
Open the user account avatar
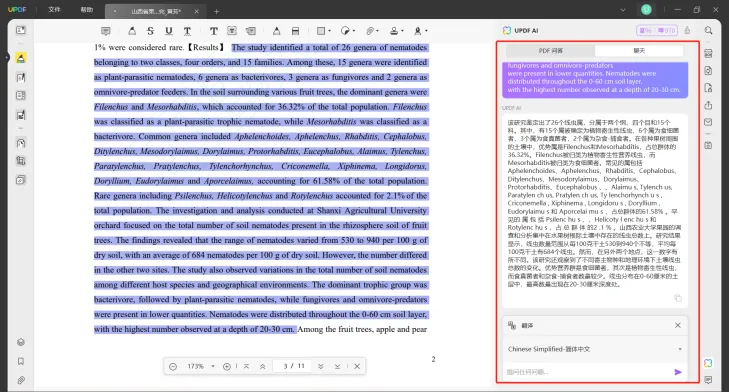[x=646, y=9]
